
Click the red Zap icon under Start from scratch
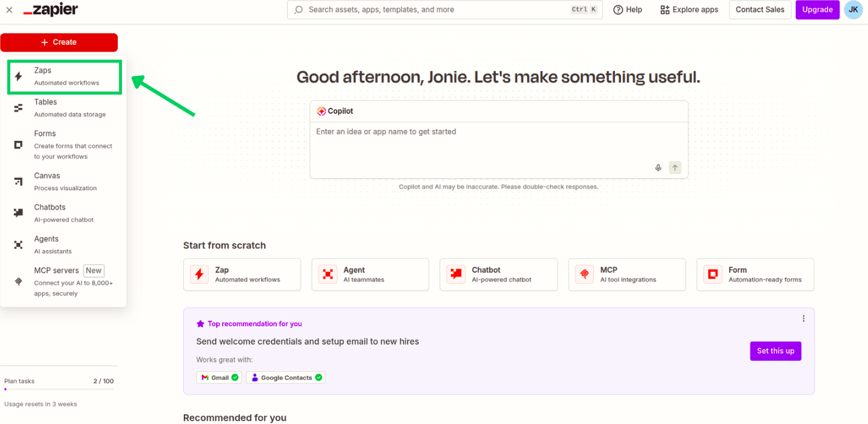199,275
